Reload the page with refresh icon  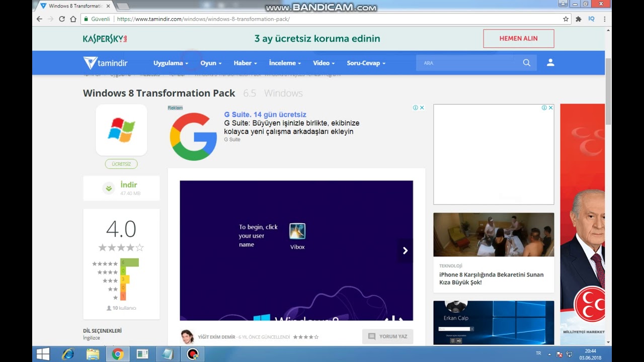click(62, 19)
